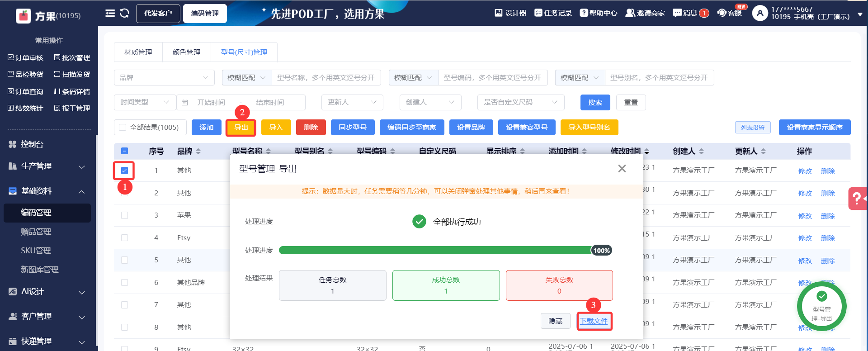Toggle the 全部结果(1005) checkbox
Screen dimensions: 868x351
click(123, 128)
